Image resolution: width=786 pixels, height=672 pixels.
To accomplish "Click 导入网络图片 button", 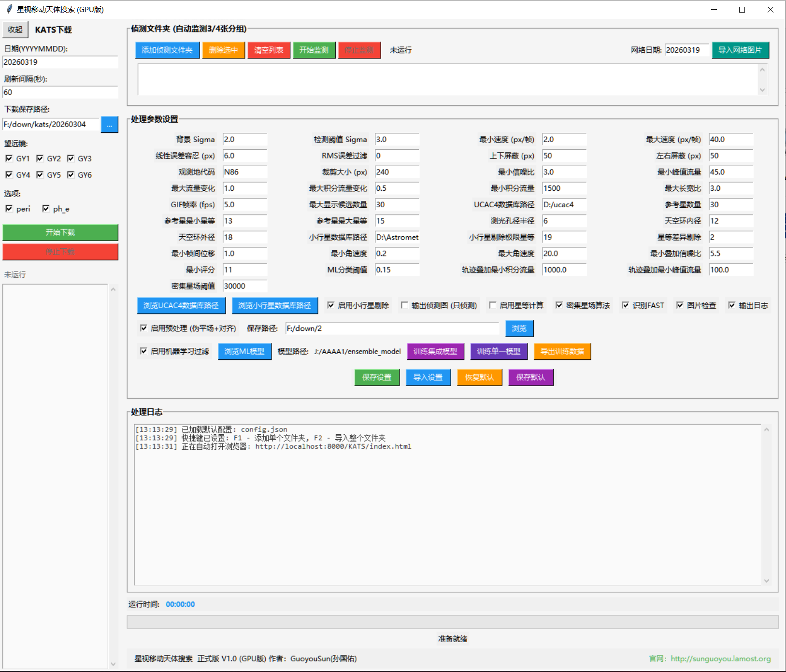I will pyautogui.click(x=740, y=50).
